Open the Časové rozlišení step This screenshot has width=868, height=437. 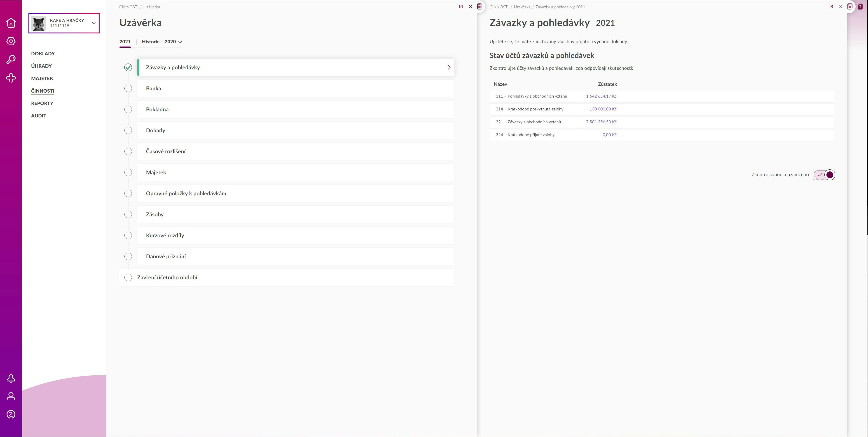click(295, 151)
